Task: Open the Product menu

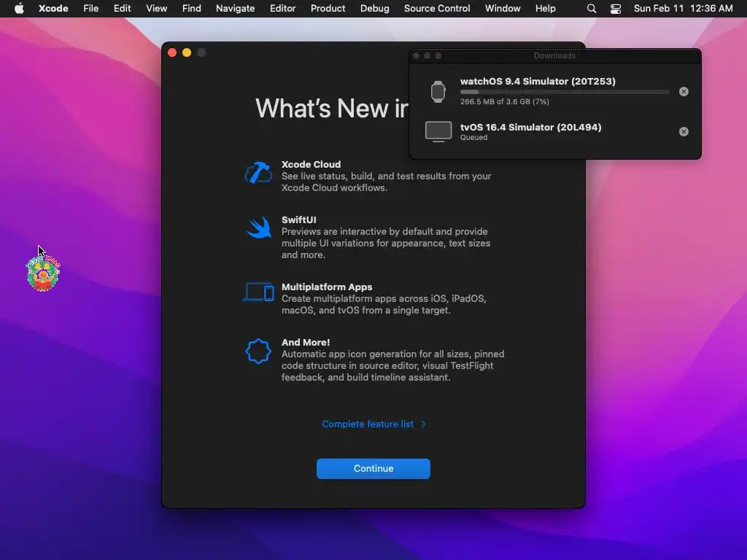Action: 328,9
